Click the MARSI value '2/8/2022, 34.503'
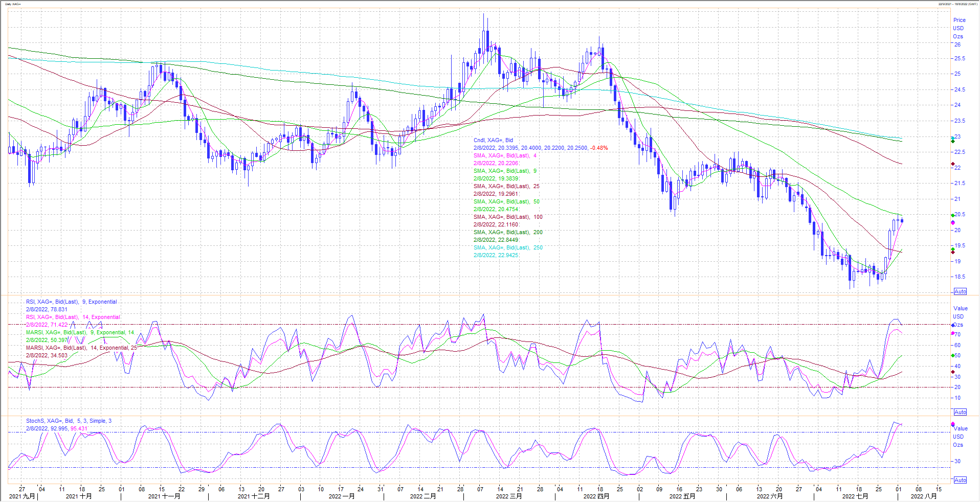Image resolution: width=980 pixels, height=502 pixels. 47,355
